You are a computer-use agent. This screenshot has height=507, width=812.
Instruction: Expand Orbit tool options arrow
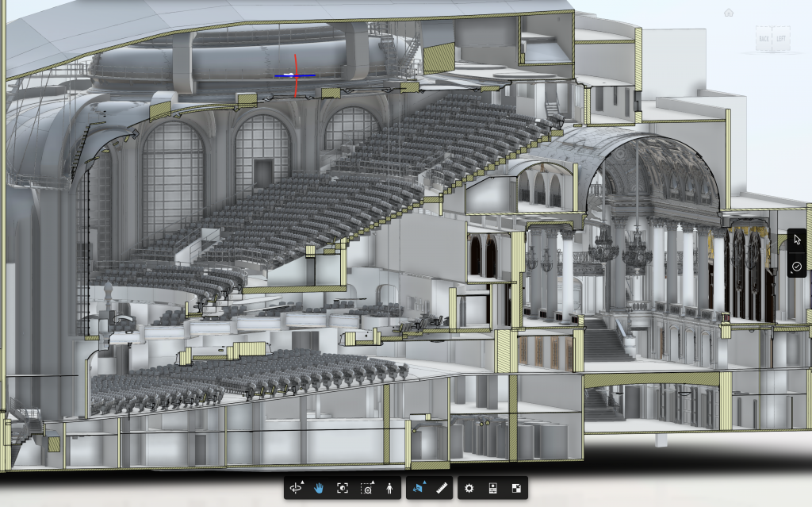pyautogui.click(x=303, y=483)
